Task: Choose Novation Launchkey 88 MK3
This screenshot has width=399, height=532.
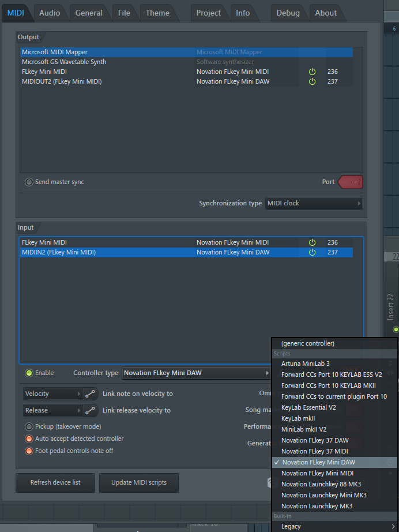Action: pos(334,484)
